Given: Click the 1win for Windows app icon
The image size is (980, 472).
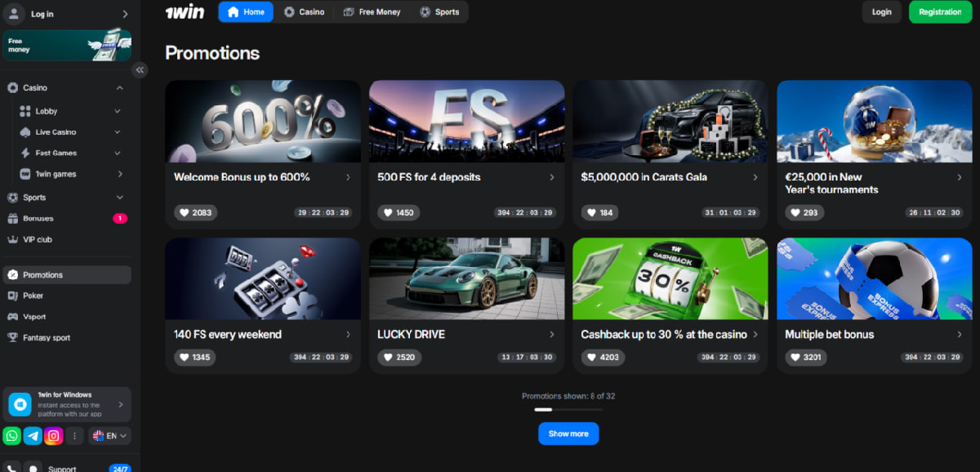Looking at the screenshot, I should [20, 404].
